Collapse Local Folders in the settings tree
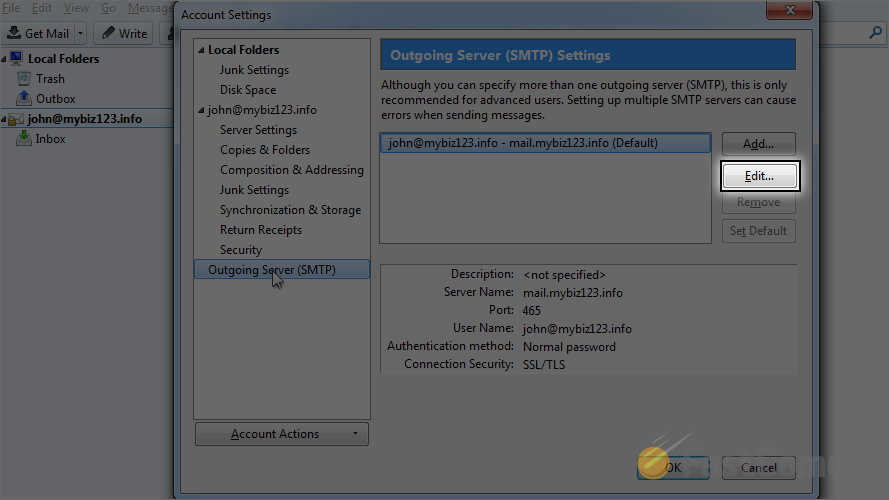 click(200, 50)
